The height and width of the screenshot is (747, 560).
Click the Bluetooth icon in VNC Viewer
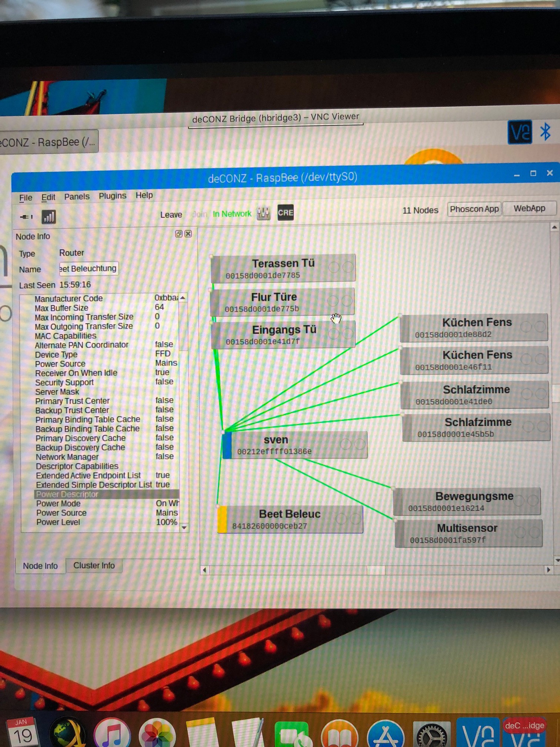545,132
